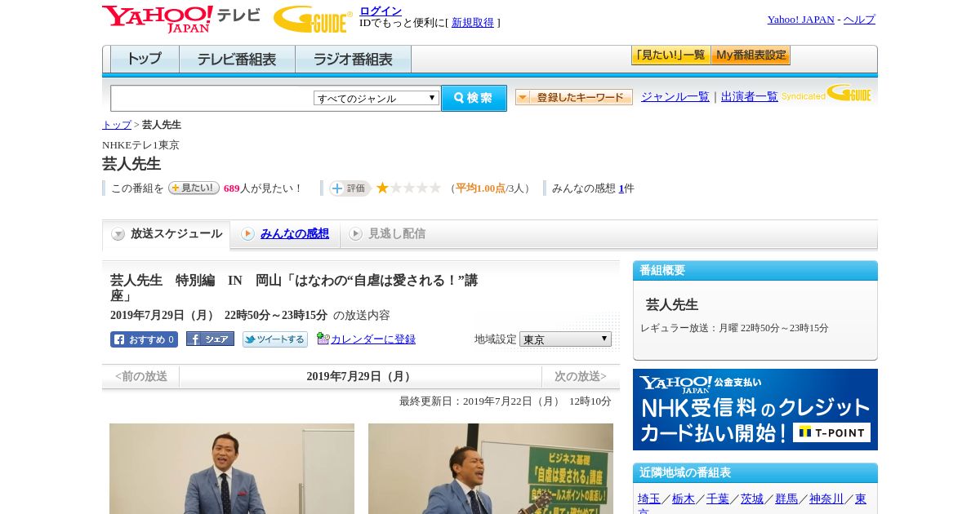Click the NHK受信料 Yahoo公金支払い banner
The height and width of the screenshot is (514, 980).
pyautogui.click(x=755, y=410)
